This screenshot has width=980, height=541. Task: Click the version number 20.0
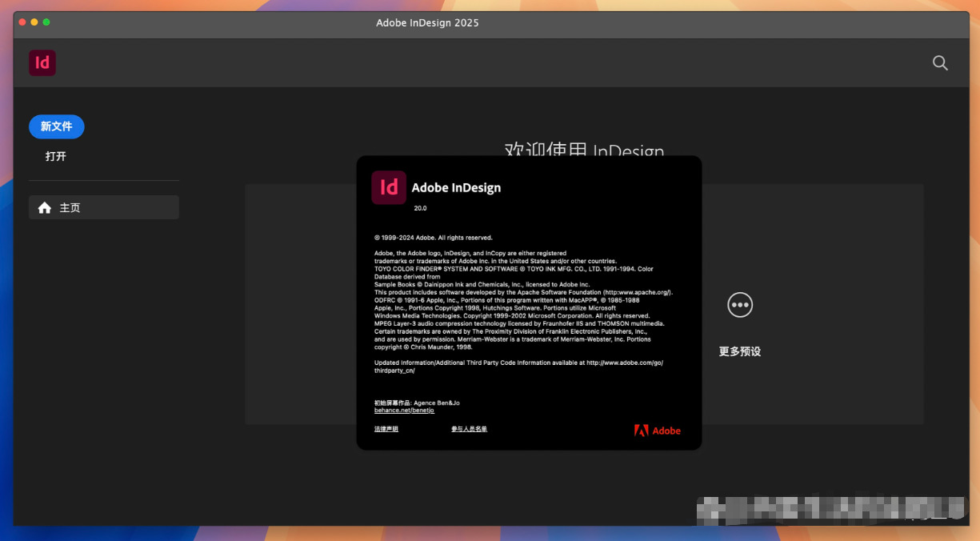tap(420, 208)
